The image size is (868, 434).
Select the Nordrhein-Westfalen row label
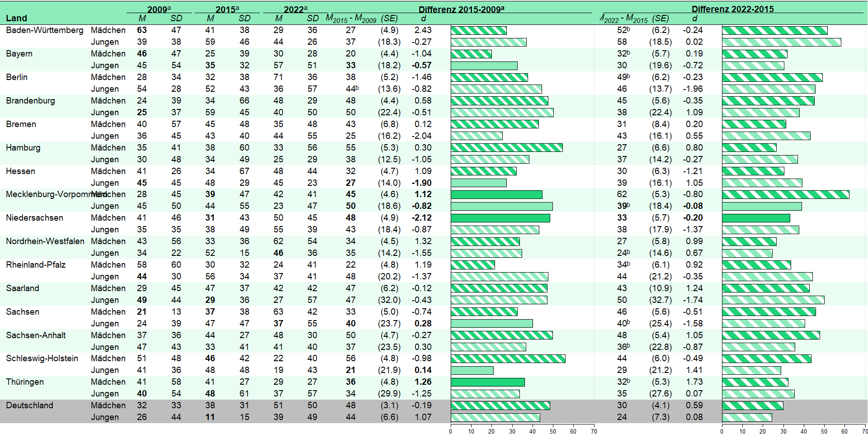[x=45, y=241]
